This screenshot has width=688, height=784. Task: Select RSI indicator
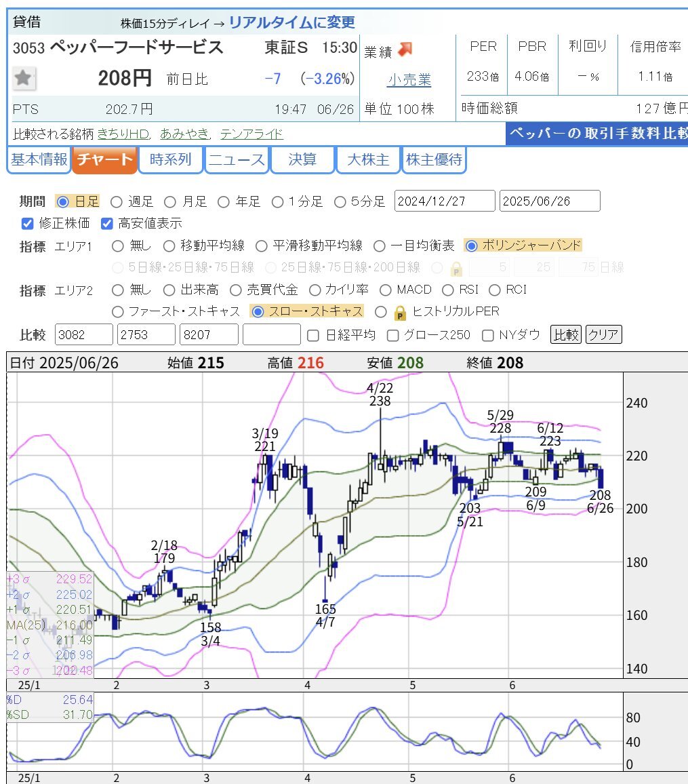447,290
